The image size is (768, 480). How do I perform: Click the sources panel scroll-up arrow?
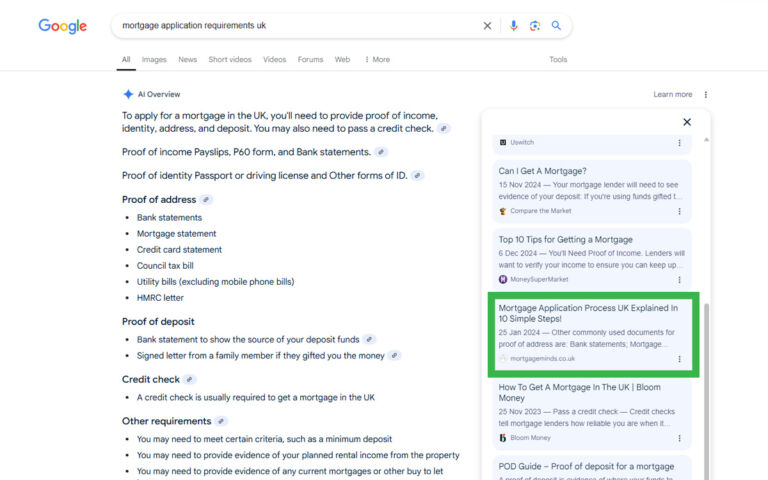point(706,140)
